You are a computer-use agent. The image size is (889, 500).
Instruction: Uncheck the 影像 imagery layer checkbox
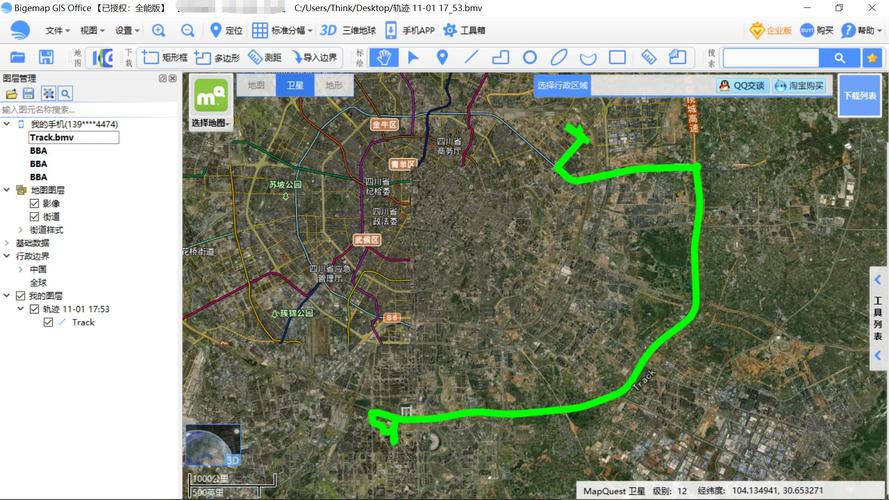[34, 203]
